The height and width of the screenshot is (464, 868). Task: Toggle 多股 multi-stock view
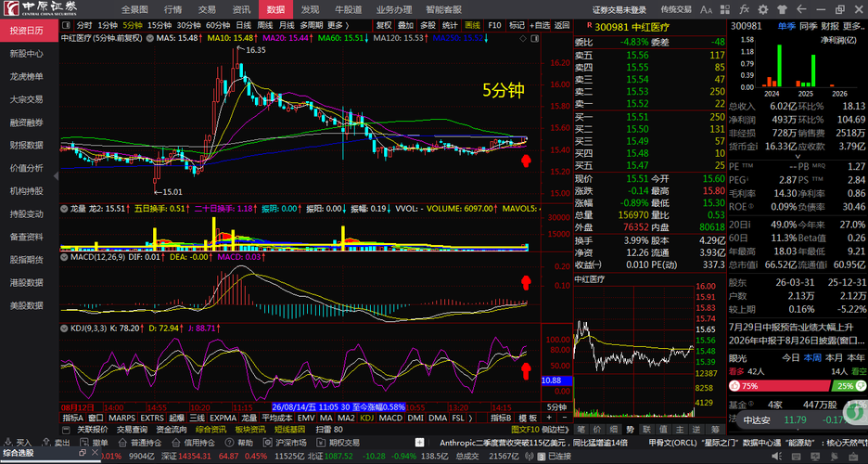pos(428,25)
